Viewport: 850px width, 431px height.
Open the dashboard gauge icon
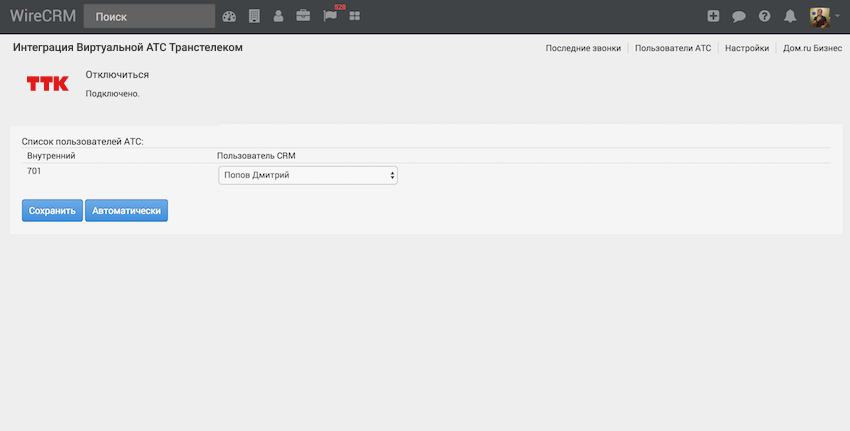tap(229, 16)
